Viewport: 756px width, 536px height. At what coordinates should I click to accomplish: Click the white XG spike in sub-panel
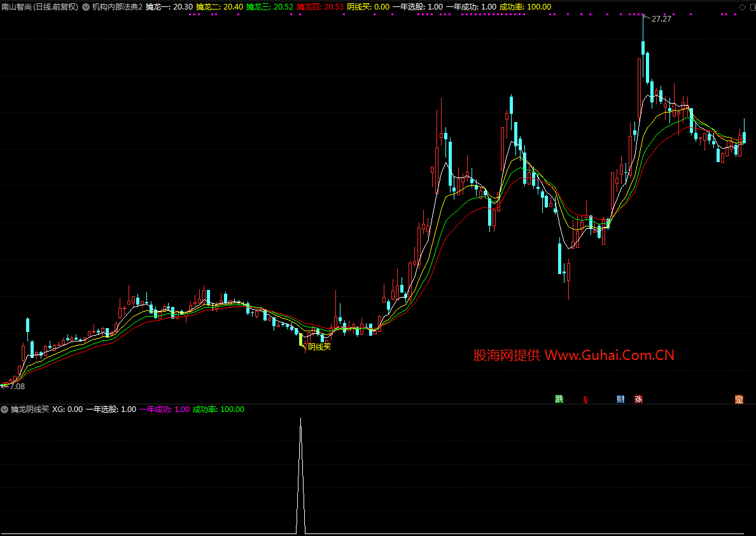(x=301, y=476)
